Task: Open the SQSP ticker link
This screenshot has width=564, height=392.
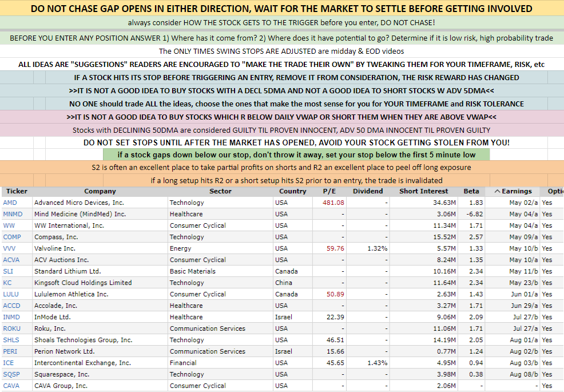Action: coord(11,374)
